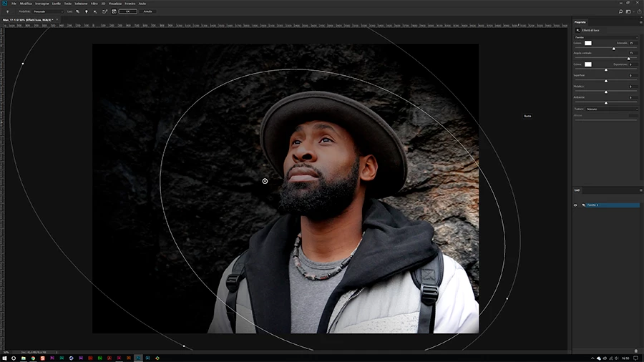Image resolution: width=644 pixels, height=362 pixels.
Task: Adjust the Metallico slider handle
Action: [606, 92]
